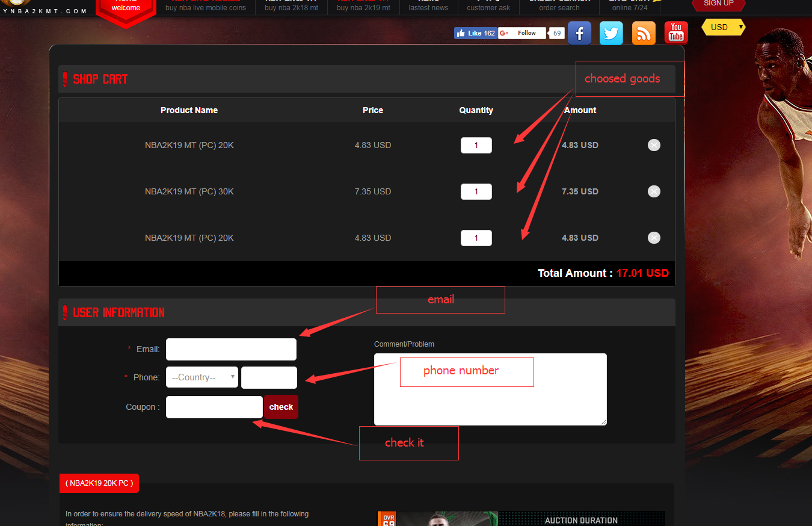The image size is (812, 526).
Task: Edit quantity of the last 20K item (third row)
Action: coord(476,238)
